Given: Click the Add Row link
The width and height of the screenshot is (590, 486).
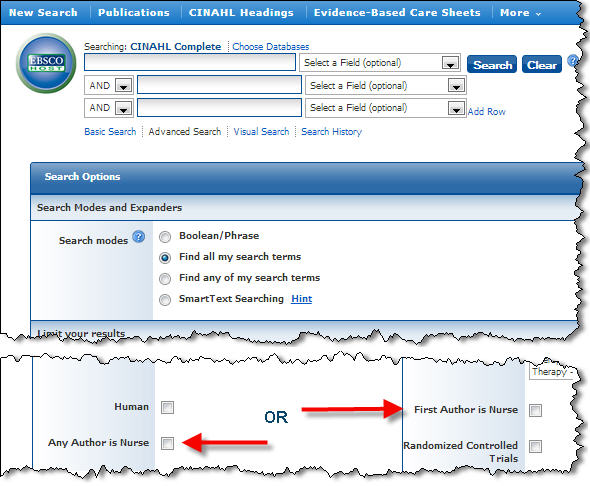Looking at the screenshot, I should 487,112.
